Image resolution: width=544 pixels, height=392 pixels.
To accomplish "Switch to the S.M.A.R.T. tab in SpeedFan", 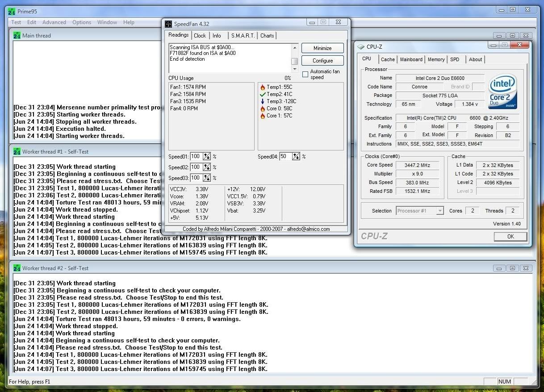I will [243, 36].
